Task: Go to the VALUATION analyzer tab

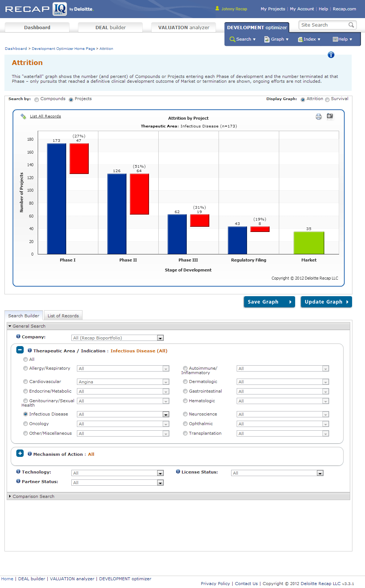Action: tap(183, 28)
